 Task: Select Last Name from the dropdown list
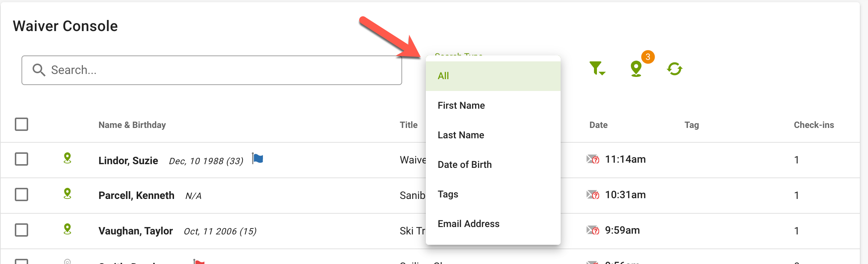tap(493, 135)
